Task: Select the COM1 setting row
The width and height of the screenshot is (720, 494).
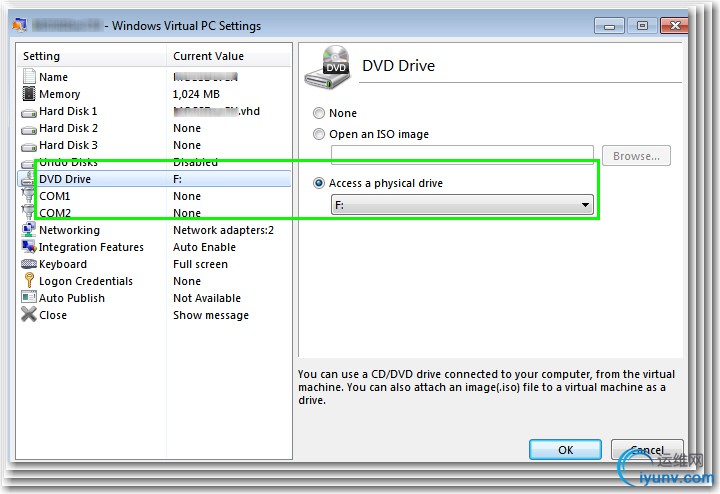Action: coord(154,196)
